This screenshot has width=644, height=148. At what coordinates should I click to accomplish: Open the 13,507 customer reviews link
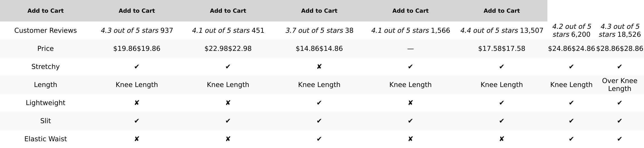(502, 31)
